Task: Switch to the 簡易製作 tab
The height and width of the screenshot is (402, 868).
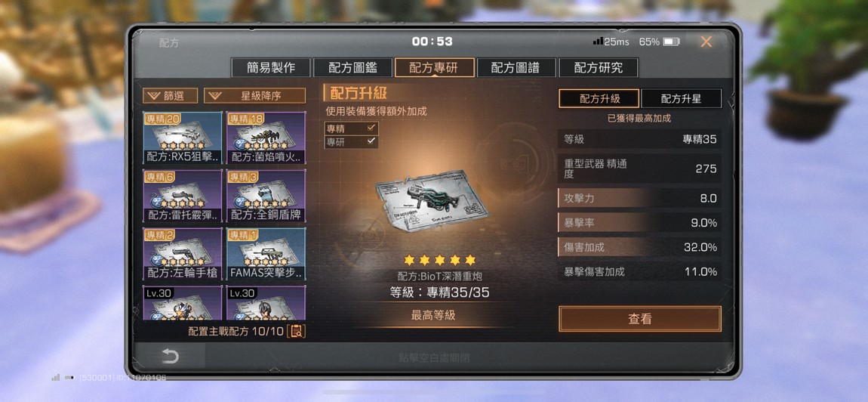Action: (x=271, y=68)
